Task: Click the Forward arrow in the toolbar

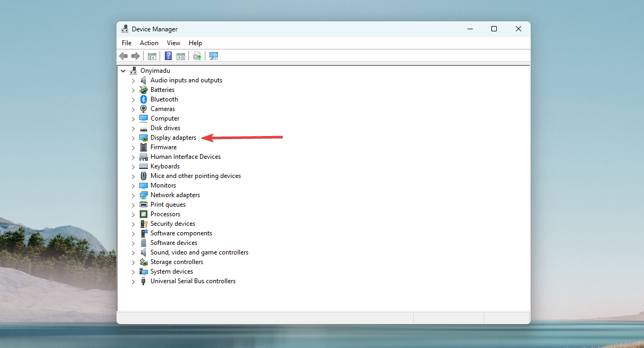Action: 136,56
